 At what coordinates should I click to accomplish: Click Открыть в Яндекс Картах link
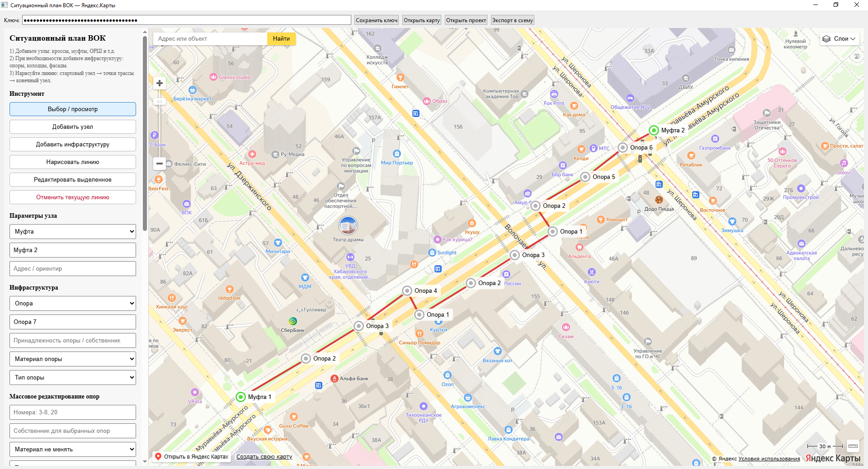click(x=192, y=457)
